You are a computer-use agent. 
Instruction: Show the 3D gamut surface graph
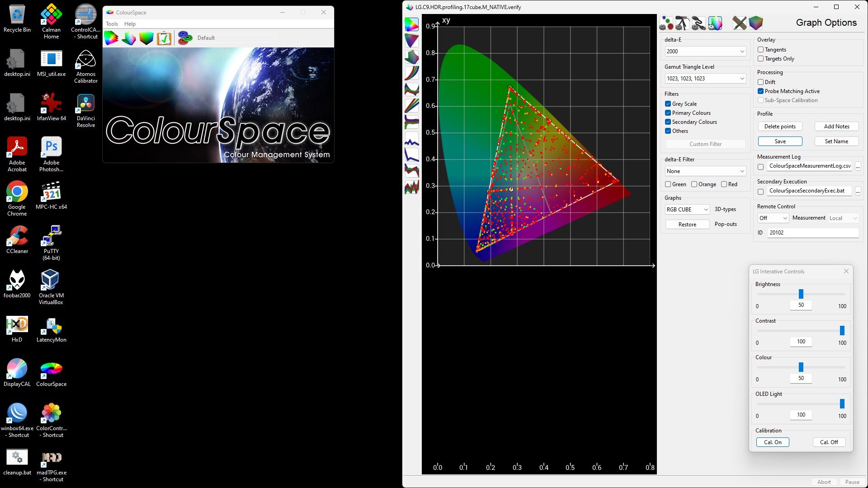411,57
